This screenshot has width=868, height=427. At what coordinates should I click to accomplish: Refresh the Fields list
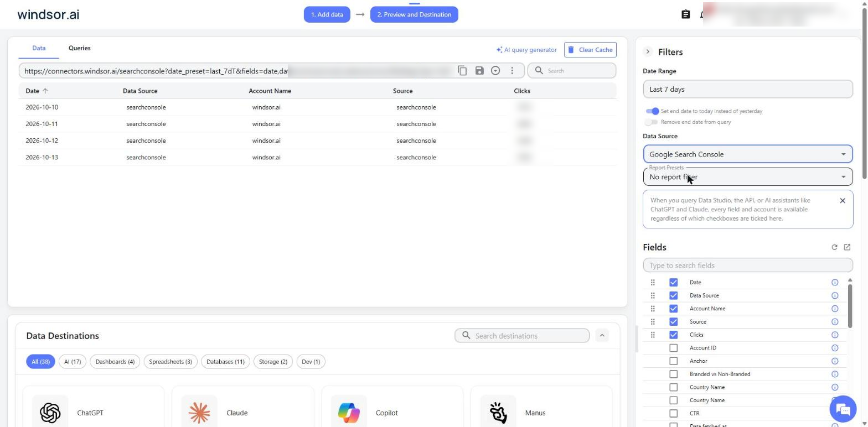click(x=834, y=247)
